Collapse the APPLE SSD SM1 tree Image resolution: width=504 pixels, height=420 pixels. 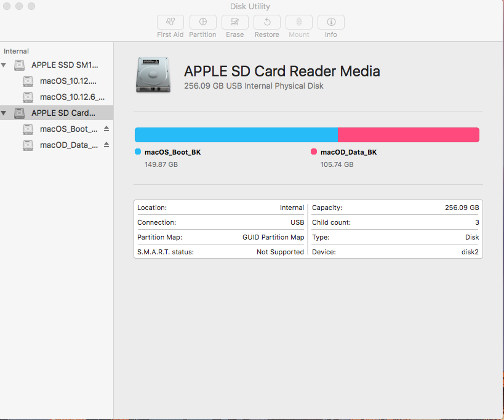[x=4, y=65]
